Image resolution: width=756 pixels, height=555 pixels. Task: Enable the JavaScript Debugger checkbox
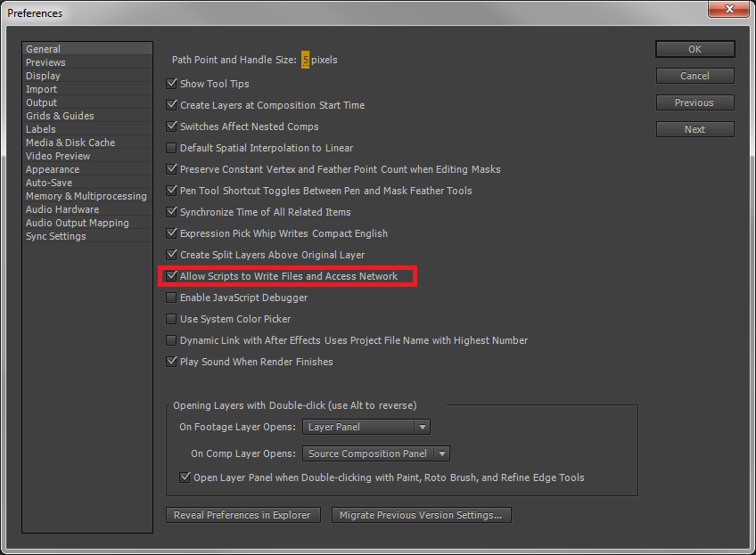click(x=171, y=298)
